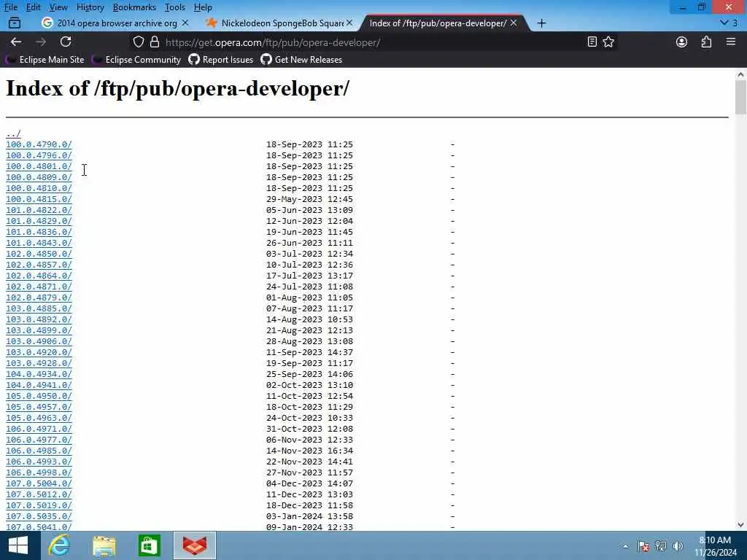
Task: Open Report Issues bookmark
Action: (221, 60)
